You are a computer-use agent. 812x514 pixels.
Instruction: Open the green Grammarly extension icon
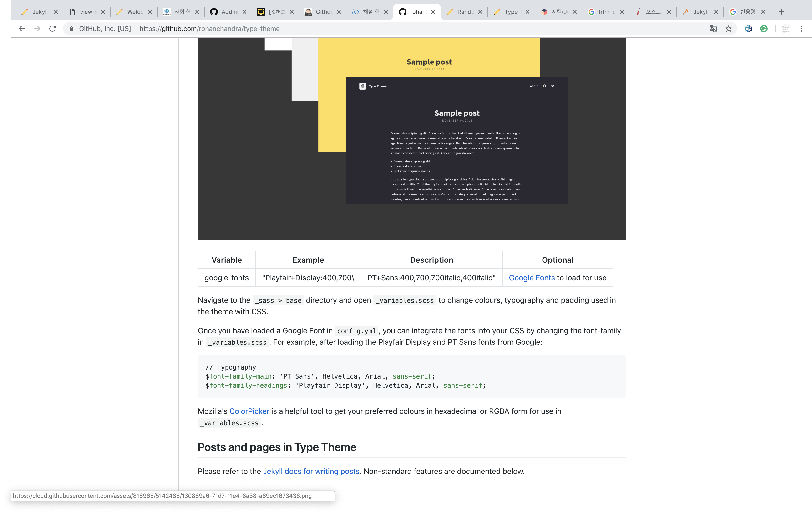pyautogui.click(x=764, y=29)
